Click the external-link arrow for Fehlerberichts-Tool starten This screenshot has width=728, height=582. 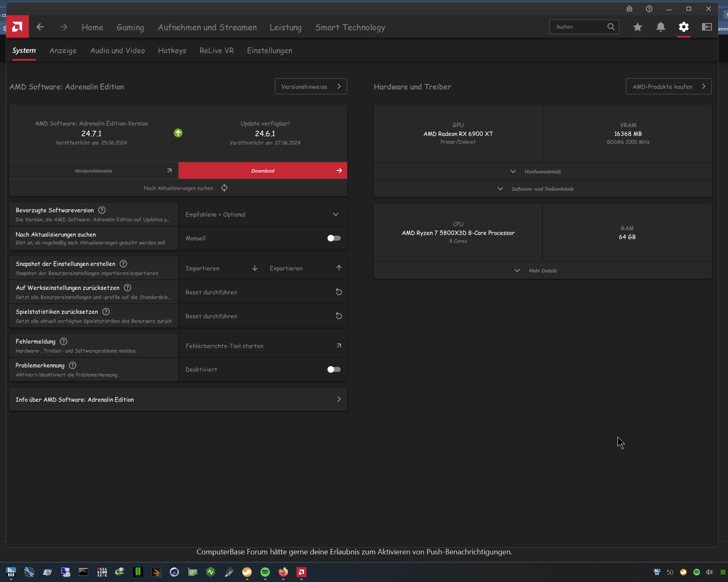tap(339, 345)
